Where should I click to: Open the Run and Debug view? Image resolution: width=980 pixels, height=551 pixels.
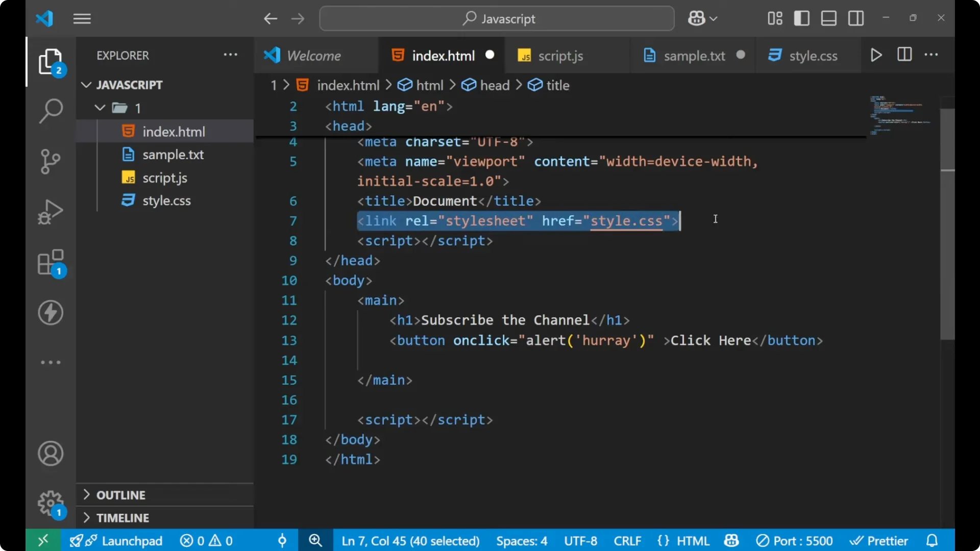click(50, 212)
